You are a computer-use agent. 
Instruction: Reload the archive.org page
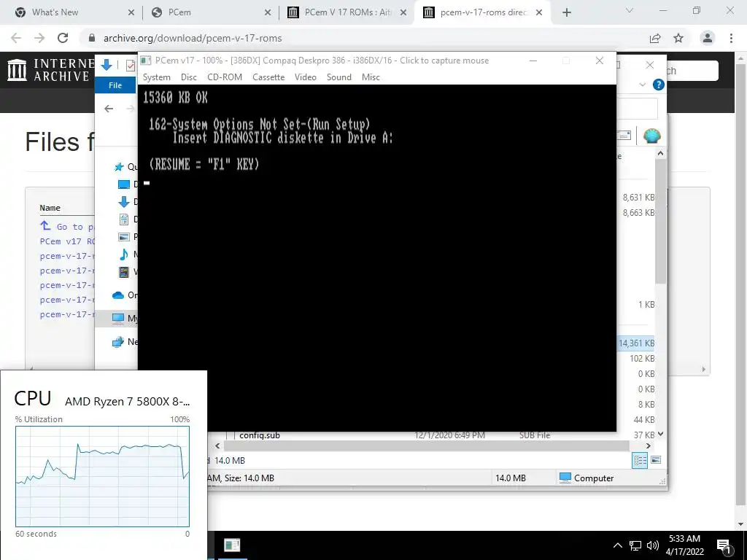click(63, 38)
